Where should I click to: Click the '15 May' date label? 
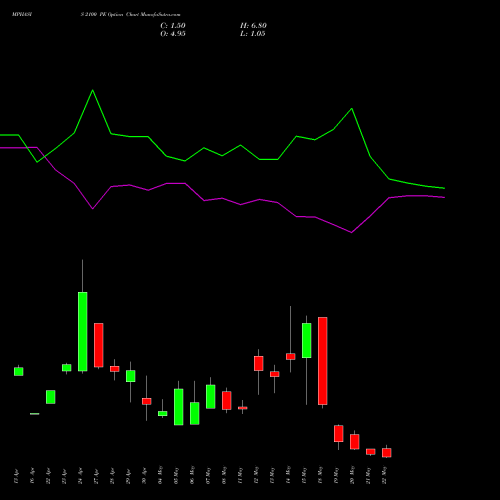(x=304, y=476)
